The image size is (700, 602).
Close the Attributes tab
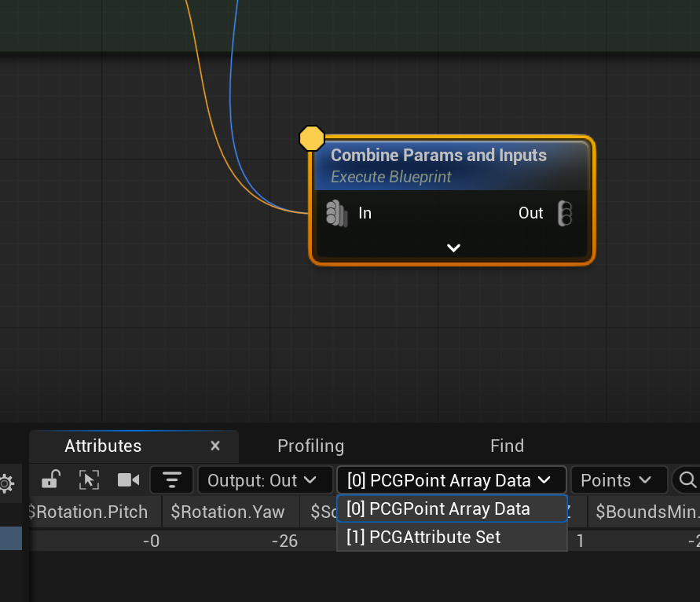[x=215, y=446]
